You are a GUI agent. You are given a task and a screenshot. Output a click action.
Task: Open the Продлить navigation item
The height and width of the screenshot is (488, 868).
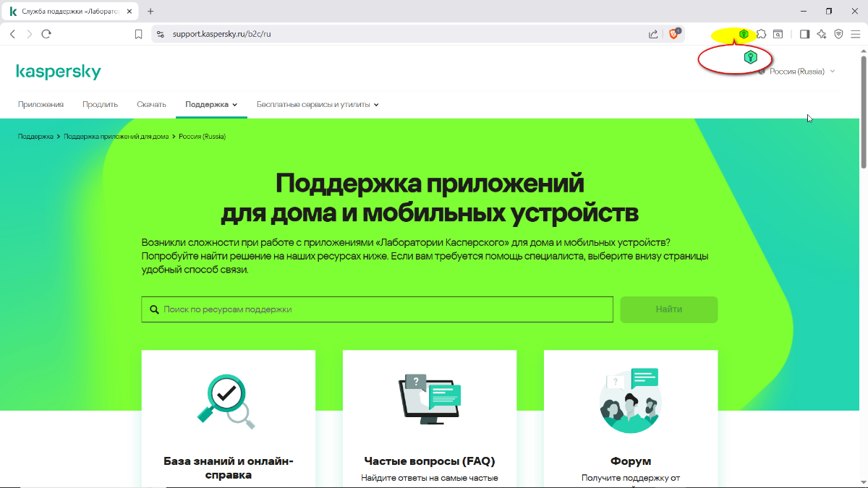tap(100, 104)
